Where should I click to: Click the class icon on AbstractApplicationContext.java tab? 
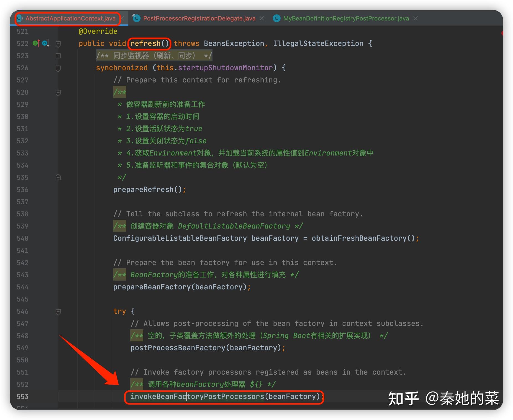click(20, 18)
